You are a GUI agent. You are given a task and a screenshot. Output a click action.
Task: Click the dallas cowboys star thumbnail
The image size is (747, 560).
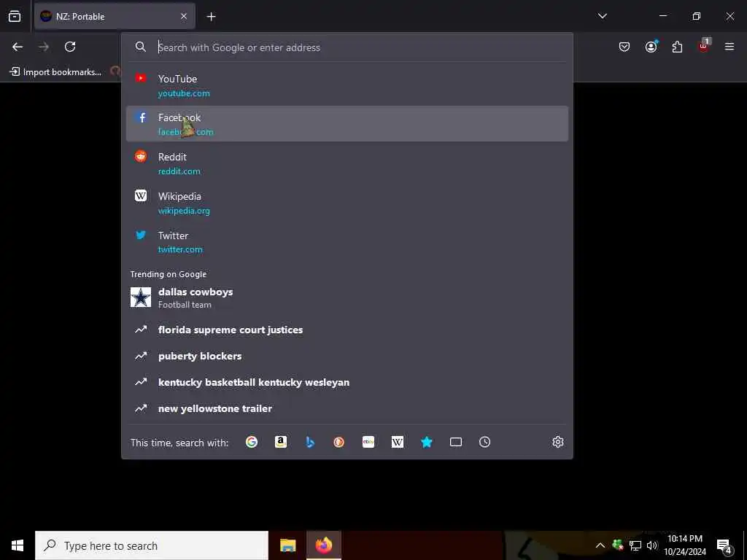pyautogui.click(x=141, y=297)
